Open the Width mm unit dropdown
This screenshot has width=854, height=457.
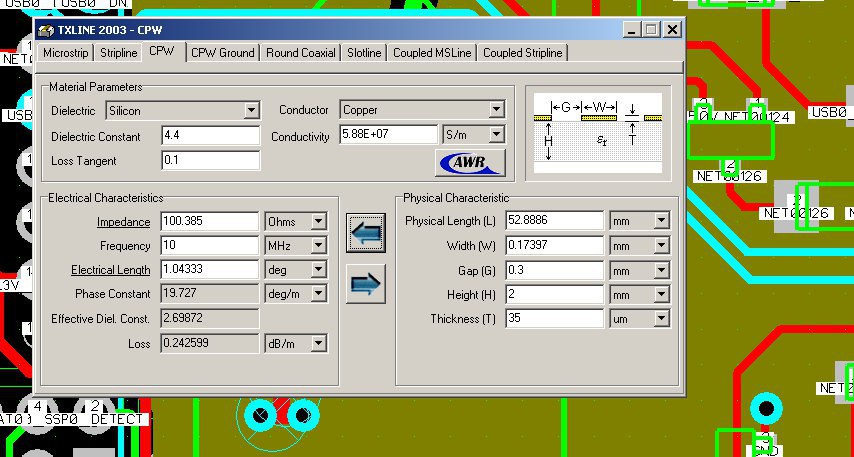[661, 246]
